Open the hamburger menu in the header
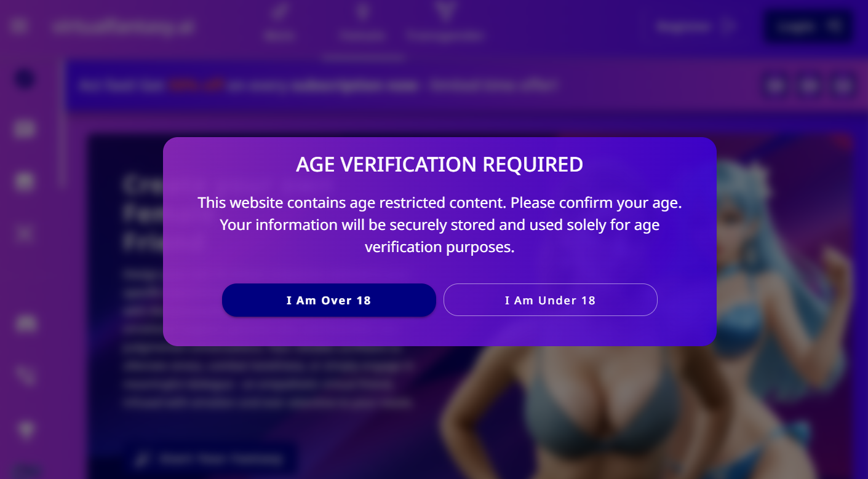Screen dimensions: 868x479 click(19, 26)
